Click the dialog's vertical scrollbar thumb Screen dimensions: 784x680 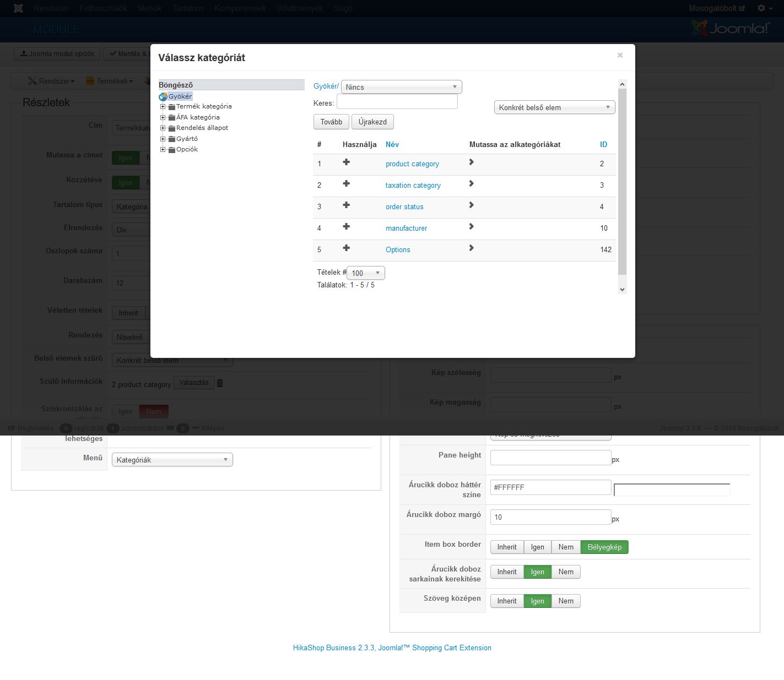point(623,182)
